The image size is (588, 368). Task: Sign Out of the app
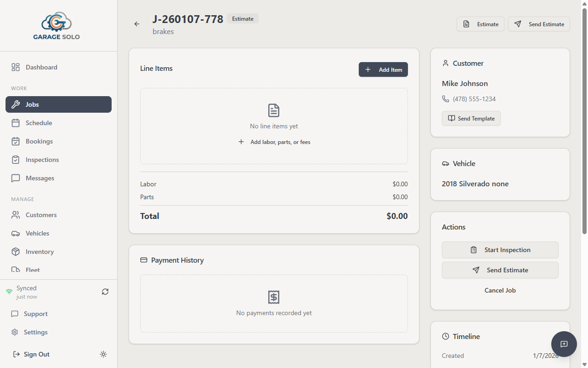coord(31,354)
